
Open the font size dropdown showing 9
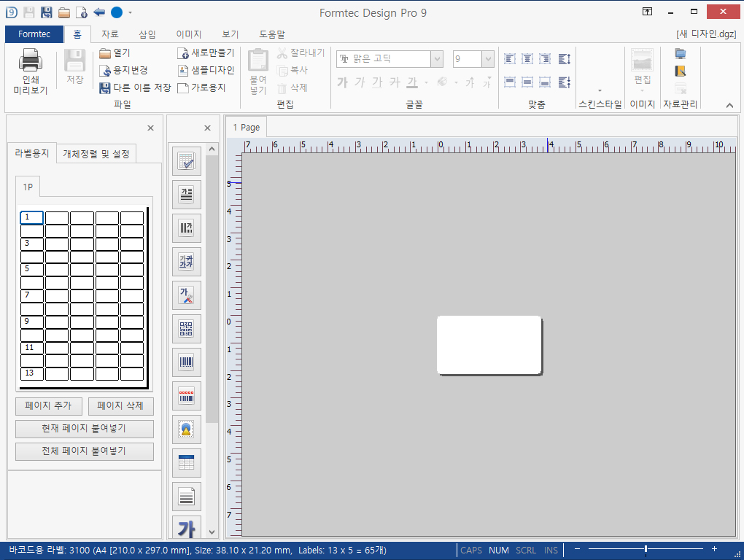tap(488, 59)
